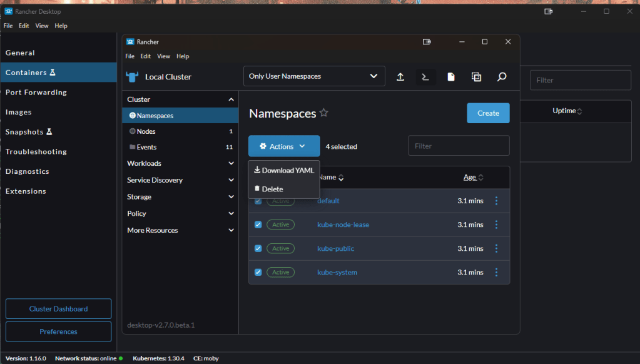This screenshot has height=364, width=640.
Task: Click the sort arrows on Name column
Action: pos(341,178)
